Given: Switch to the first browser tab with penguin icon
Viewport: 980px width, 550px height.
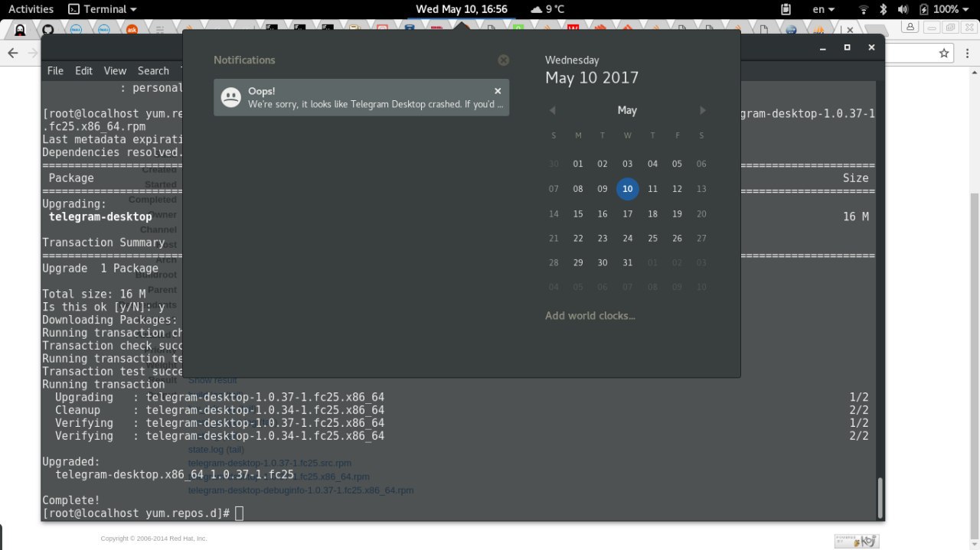Looking at the screenshot, I should coord(20,30).
